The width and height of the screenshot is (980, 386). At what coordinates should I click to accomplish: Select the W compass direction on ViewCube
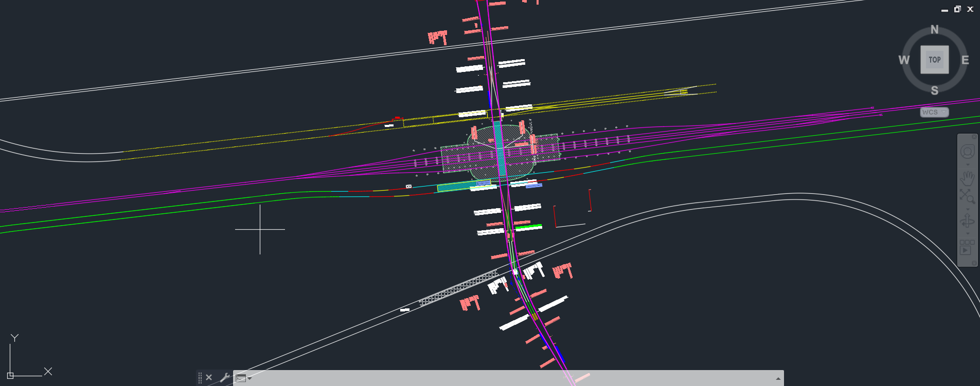click(x=903, y=60)
